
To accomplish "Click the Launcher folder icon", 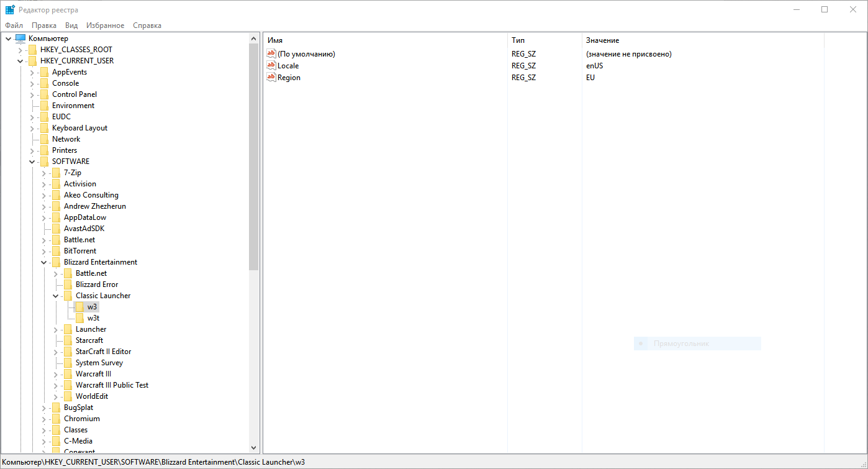I will pos(68,329).
